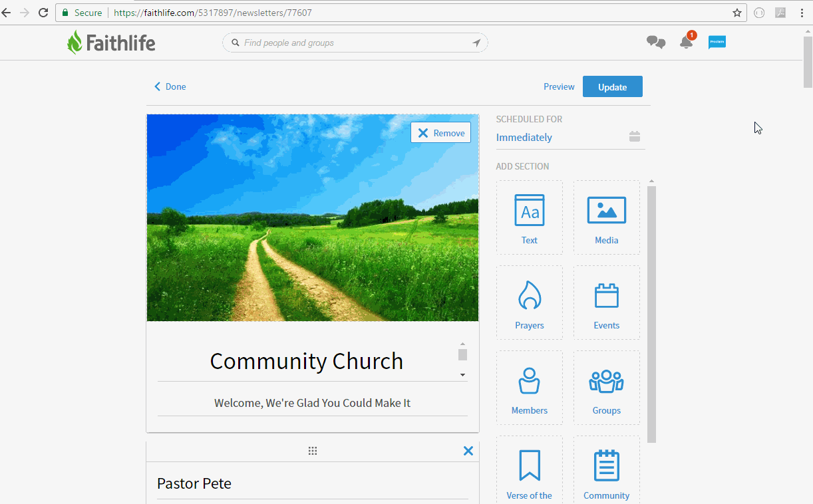Click the Update button

pos(613,86)
